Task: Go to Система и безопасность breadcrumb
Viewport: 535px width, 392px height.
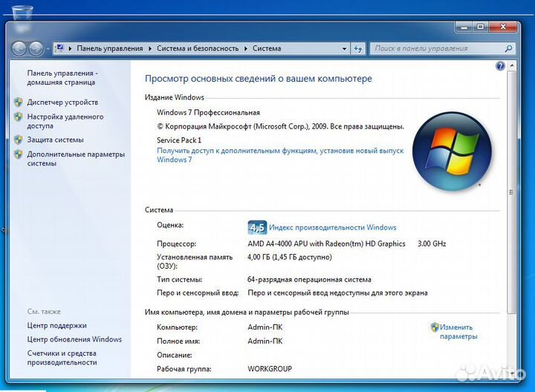Action: [198, 48]
